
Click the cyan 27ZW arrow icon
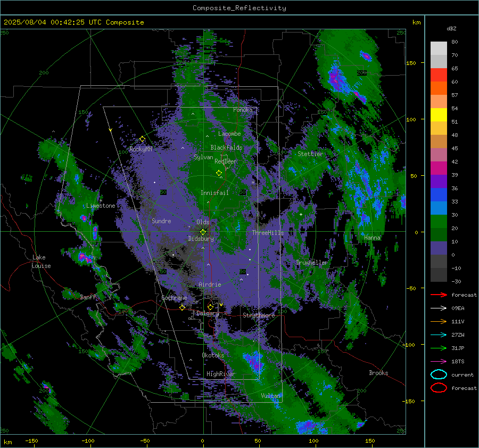point(439,335)
